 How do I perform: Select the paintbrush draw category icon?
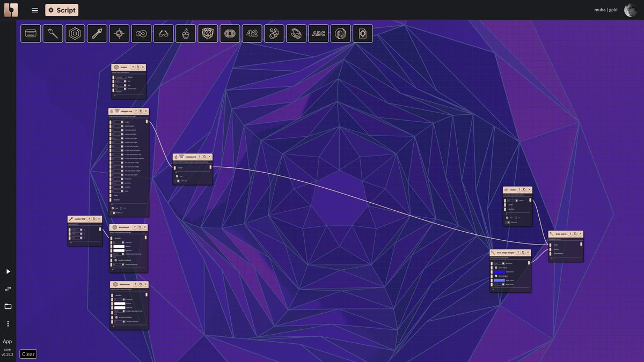pos(53,33)
